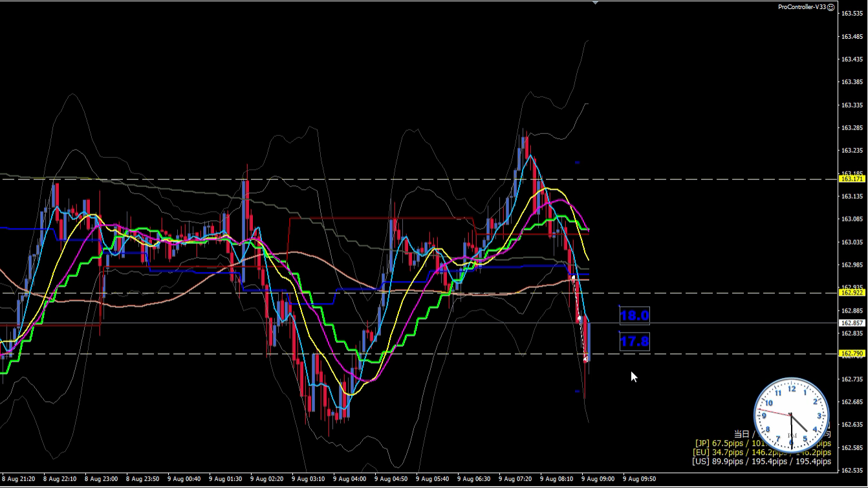This screenshot has width=868, height=488.
Task: Click the 8 Aug 23:00 time axis label
Action: (102, 479)
